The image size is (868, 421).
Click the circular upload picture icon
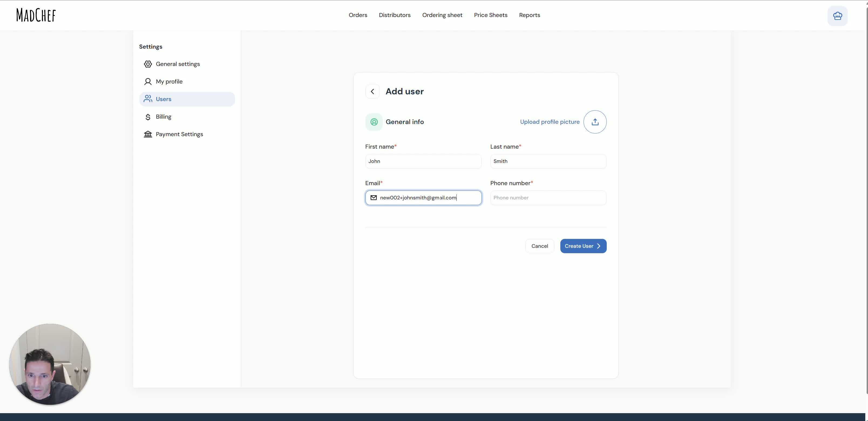click(595, 122)
